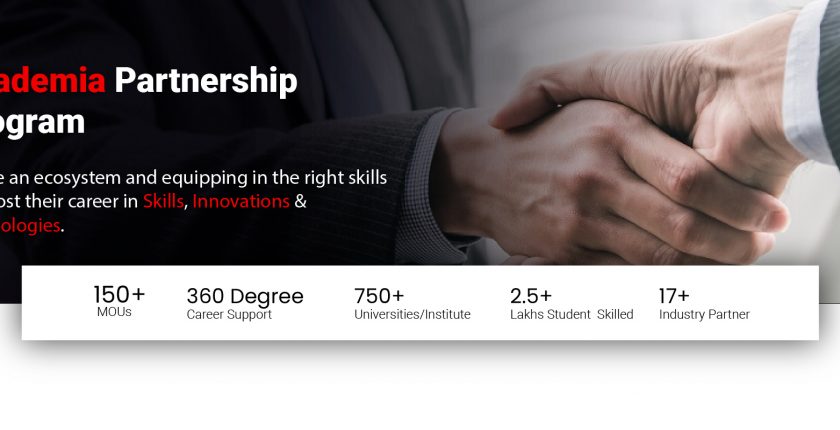This screenshot has width=840, height=430.
Task: Click the red 'ademia' heading word
Action: pos(52,80)
